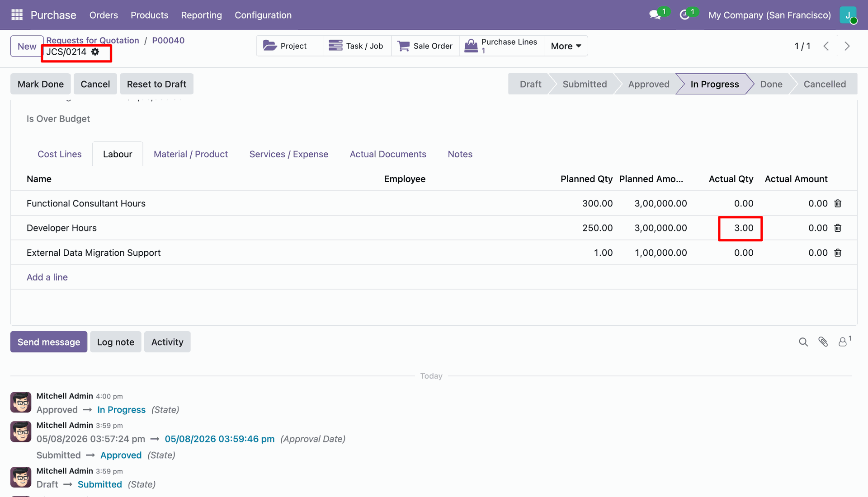This screenshot has width=868, height=497.
Task: Open the conversations chat bubble icon
Action: 655,15
